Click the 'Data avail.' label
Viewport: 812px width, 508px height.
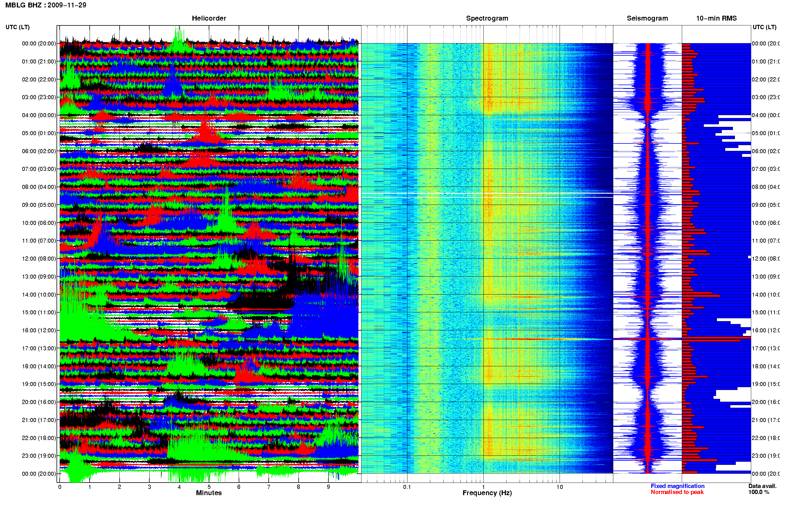(x=763, y=486)
